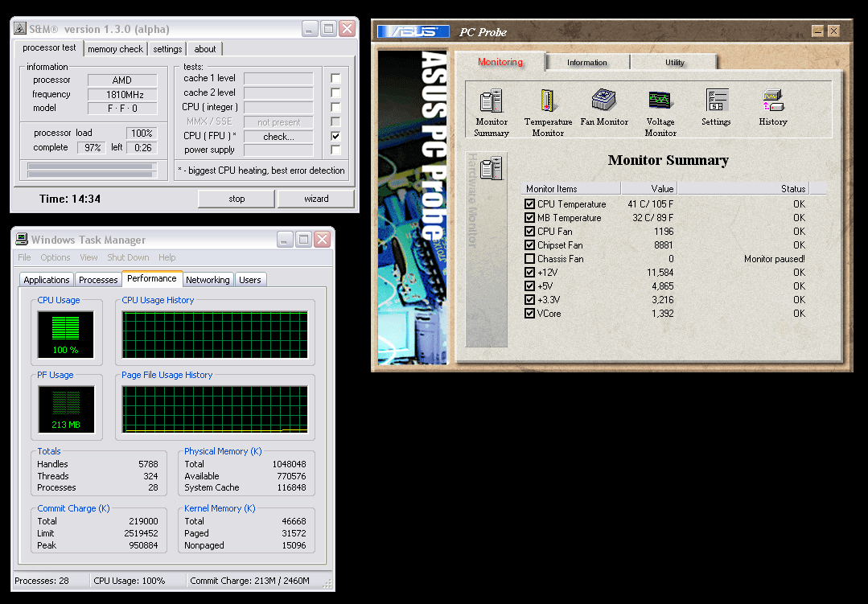The image size is (868, 604).
Task: Open Task Manager View menu
Action: [x=88, y=257]
